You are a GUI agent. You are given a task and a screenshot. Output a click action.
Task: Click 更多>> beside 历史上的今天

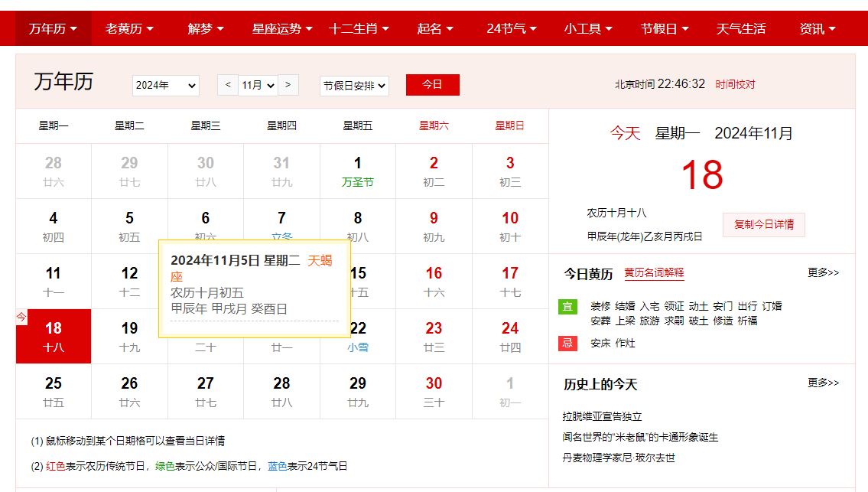click(823, 383)
